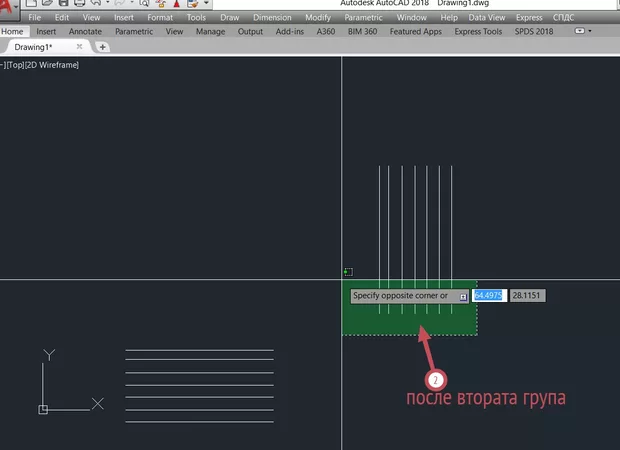The height and width of the screenshot is (450, 620).
Task: Open the Draw menu
Action: tap(230, 17)
